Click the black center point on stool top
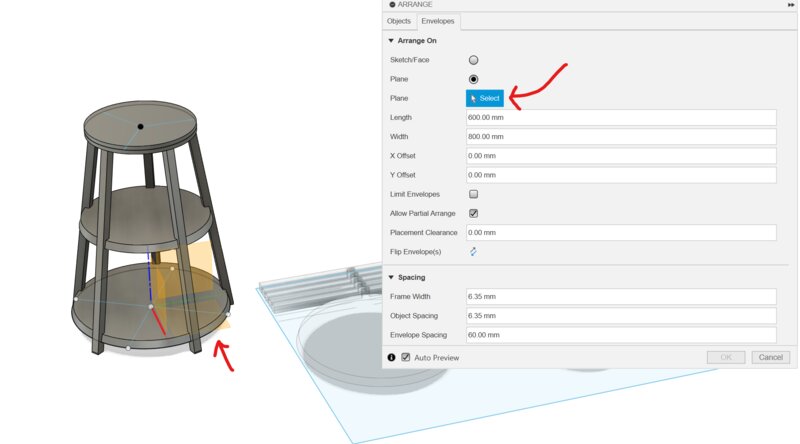This screenshot has width=800, height=444. point(140,127)
